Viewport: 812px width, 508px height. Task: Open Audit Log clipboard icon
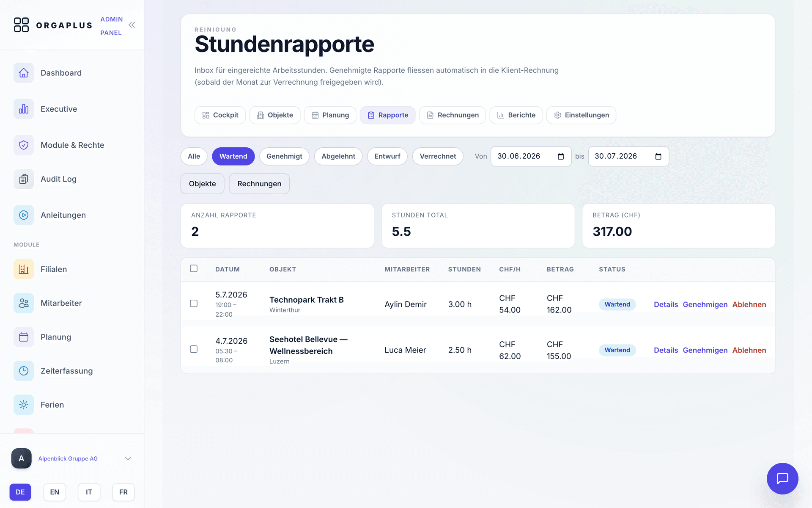pyautogui.click(x=24, y=179)
